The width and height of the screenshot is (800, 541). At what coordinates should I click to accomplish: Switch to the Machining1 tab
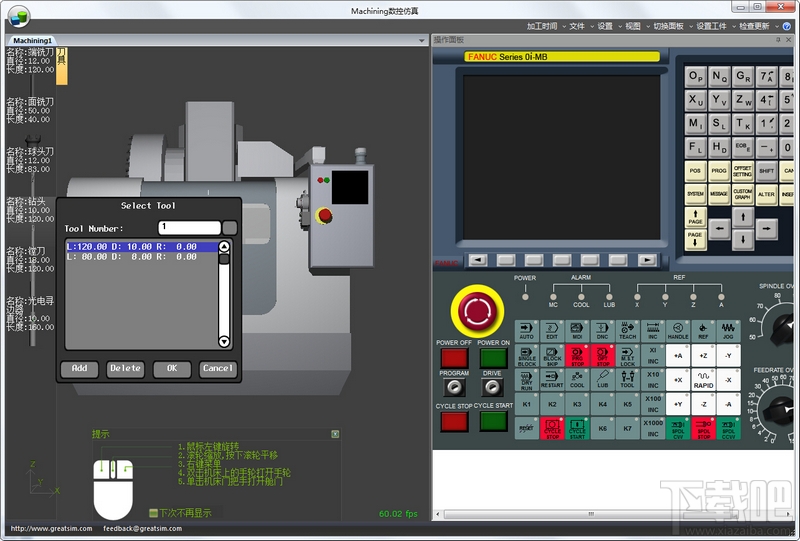tap(32, 40)
